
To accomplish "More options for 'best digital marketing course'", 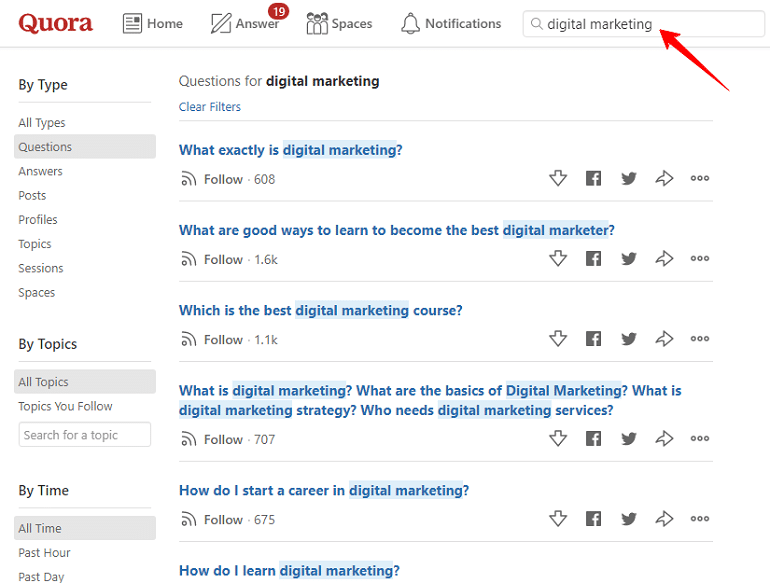I will (x=700, y=338).
